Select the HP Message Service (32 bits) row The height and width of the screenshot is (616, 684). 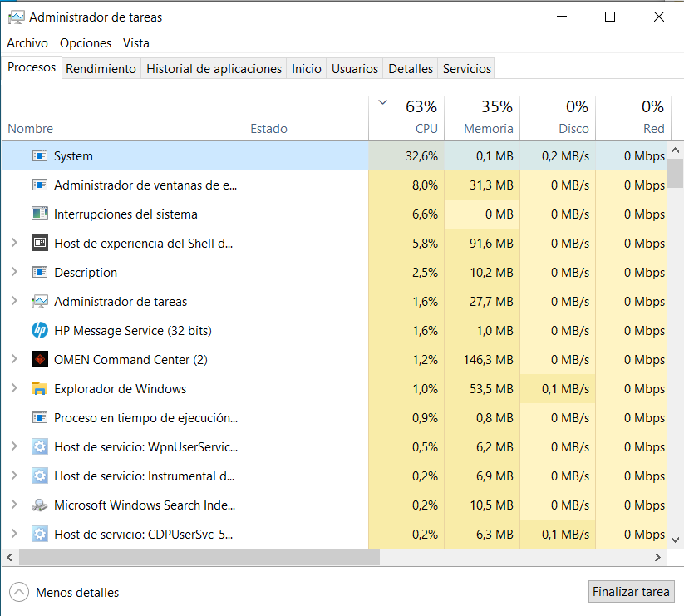pos(334,330)
